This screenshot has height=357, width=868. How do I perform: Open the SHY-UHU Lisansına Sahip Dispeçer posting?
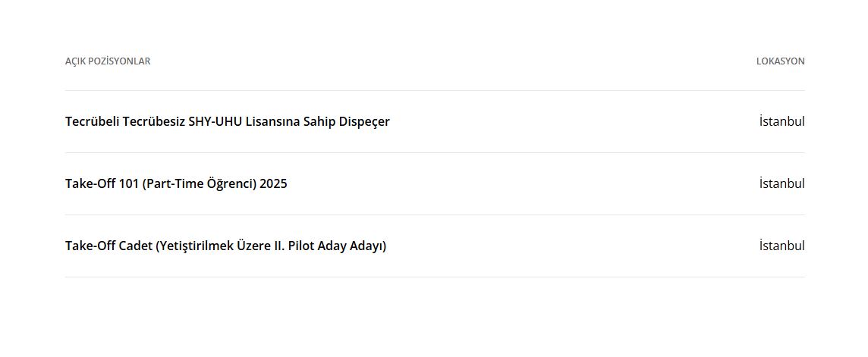(x=227, y=121)
